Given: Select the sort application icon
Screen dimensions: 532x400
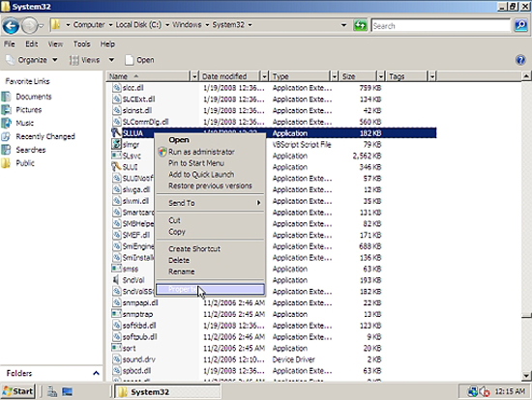Looking at the screenshot, I should pyautogui.click(x=116, y=348).
